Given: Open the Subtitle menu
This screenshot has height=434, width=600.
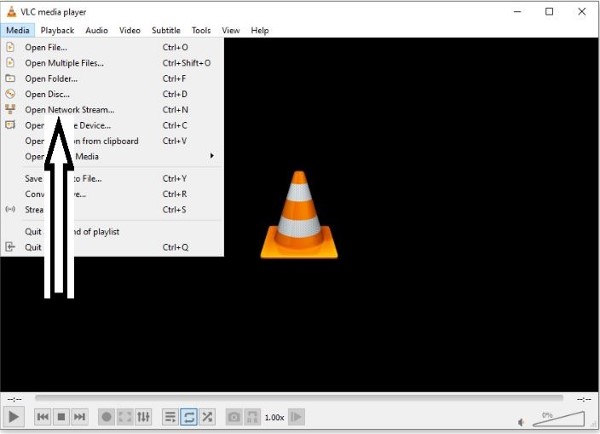Looking at the screenshot, I should click(166, 30).
